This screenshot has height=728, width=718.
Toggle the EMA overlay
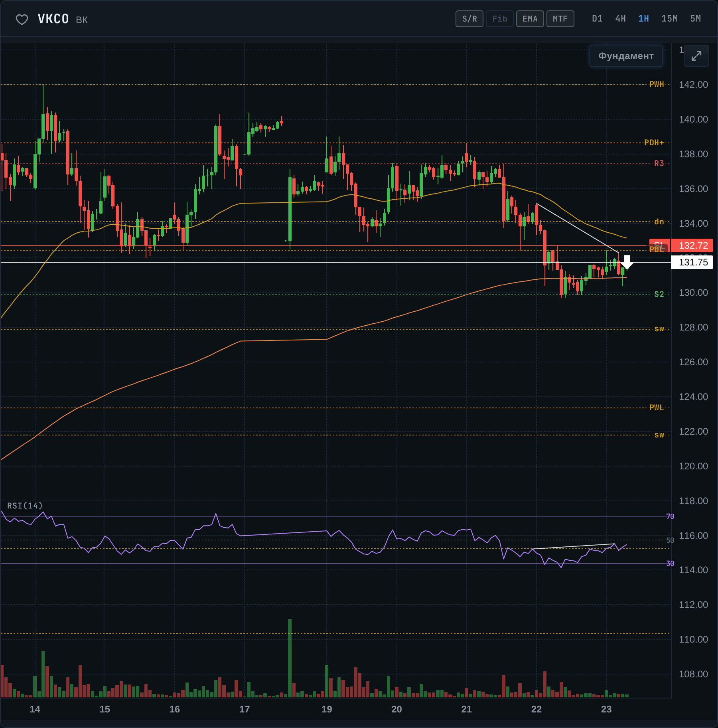[x=530, y=19]
